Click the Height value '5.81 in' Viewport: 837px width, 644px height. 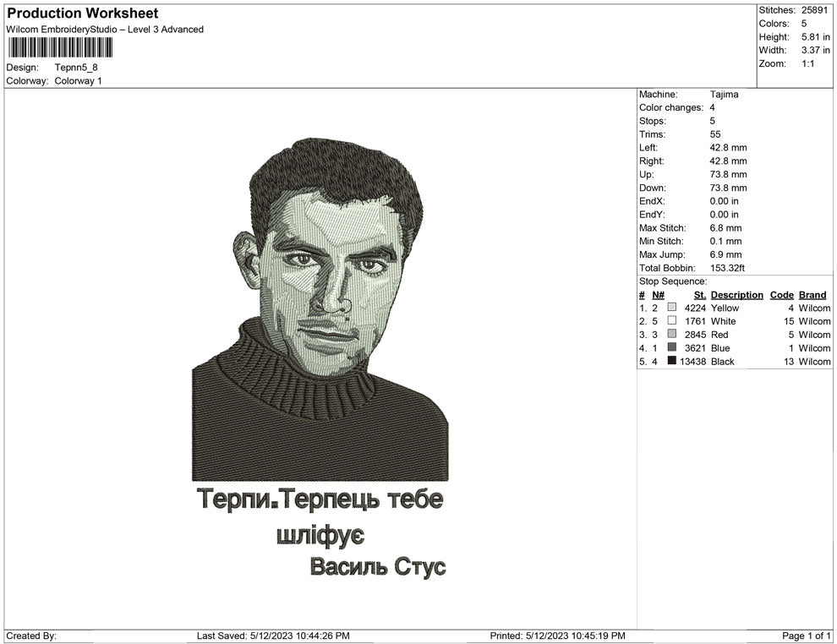click(x=816, y=37)
